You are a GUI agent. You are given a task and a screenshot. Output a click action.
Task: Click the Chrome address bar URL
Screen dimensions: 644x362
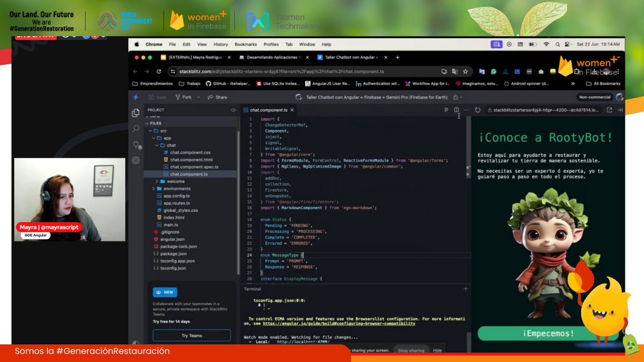(281, 71)
